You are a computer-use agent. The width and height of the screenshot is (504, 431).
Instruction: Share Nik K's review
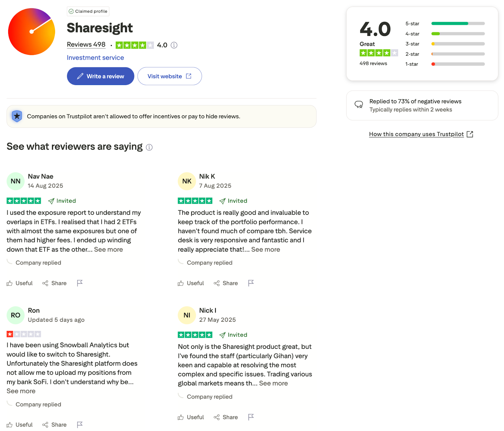pyautogui.click(x=226, y=283)
